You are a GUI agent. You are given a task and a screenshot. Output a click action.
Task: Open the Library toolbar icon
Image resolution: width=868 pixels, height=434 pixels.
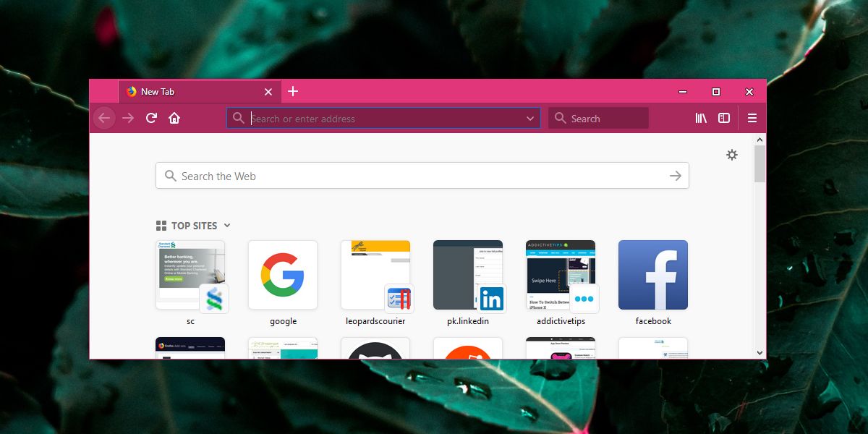point(700,118)
